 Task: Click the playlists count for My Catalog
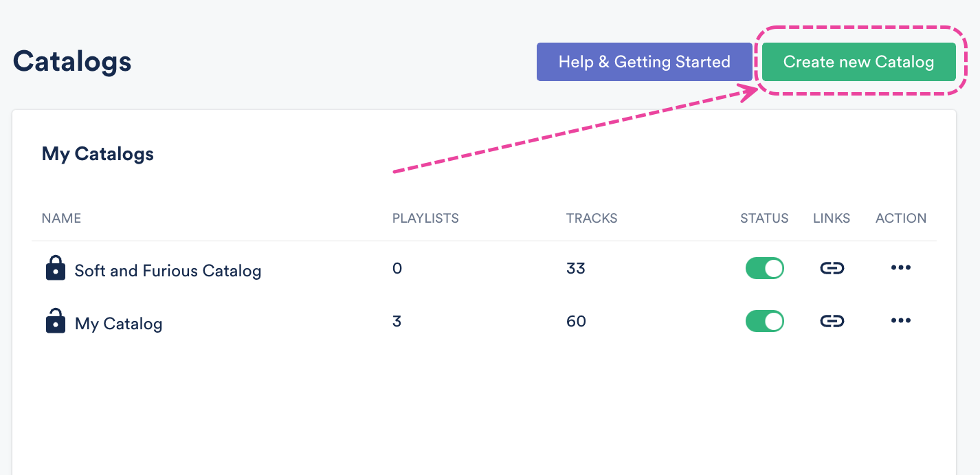point(397,321)
